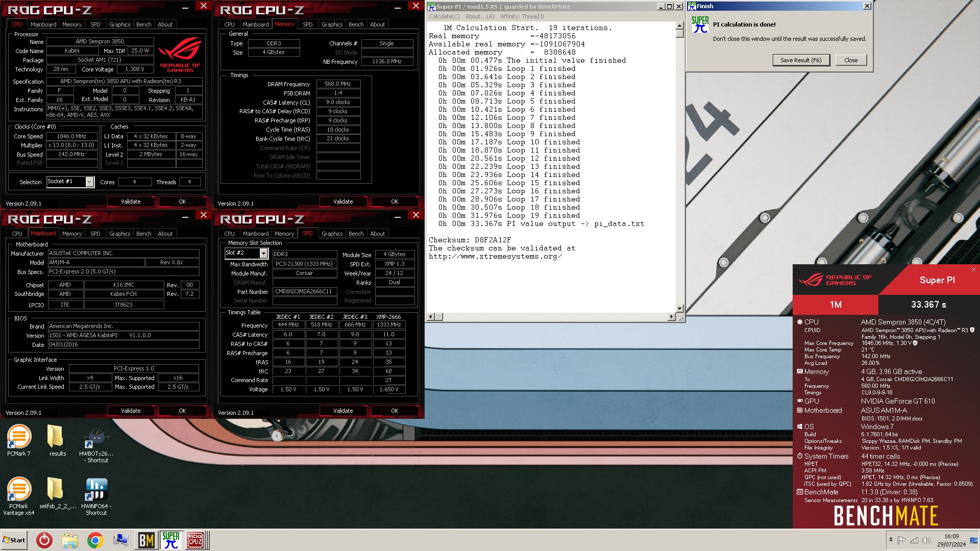Open Windows Explorer from taskbar
Screen dimensions: 980x551
click(x=70, y=540)
